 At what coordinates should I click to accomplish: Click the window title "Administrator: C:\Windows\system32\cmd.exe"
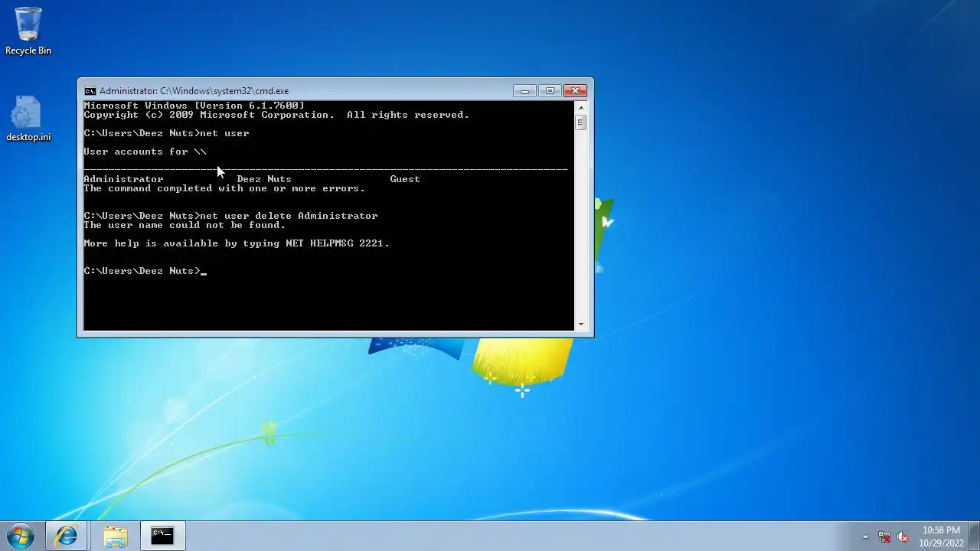[x=194, y=91]
